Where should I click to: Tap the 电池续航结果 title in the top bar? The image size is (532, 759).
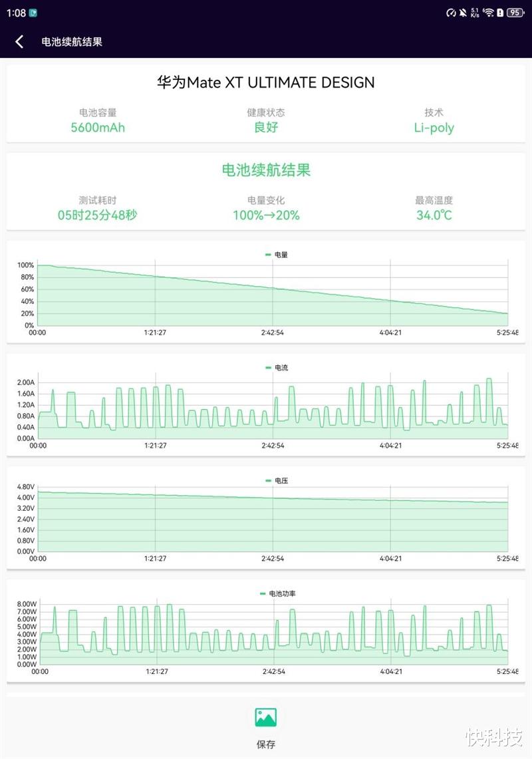tap(72, 42)
